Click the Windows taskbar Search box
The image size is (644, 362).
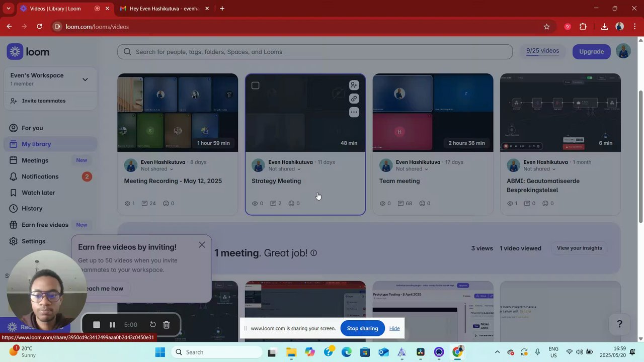217,352
